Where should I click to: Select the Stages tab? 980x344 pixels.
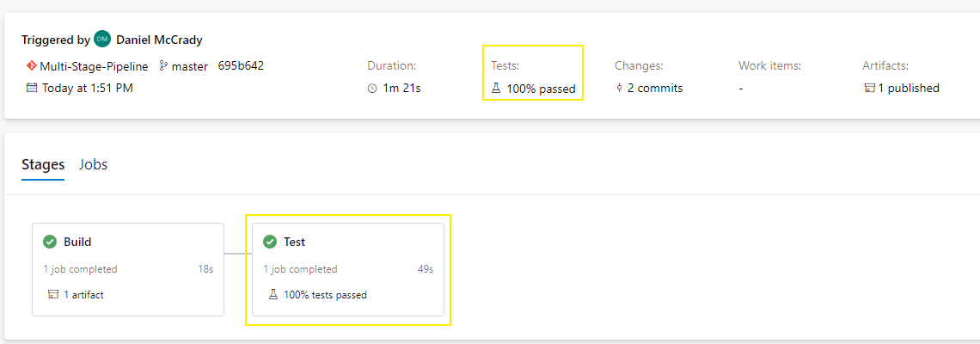(43, 164)
